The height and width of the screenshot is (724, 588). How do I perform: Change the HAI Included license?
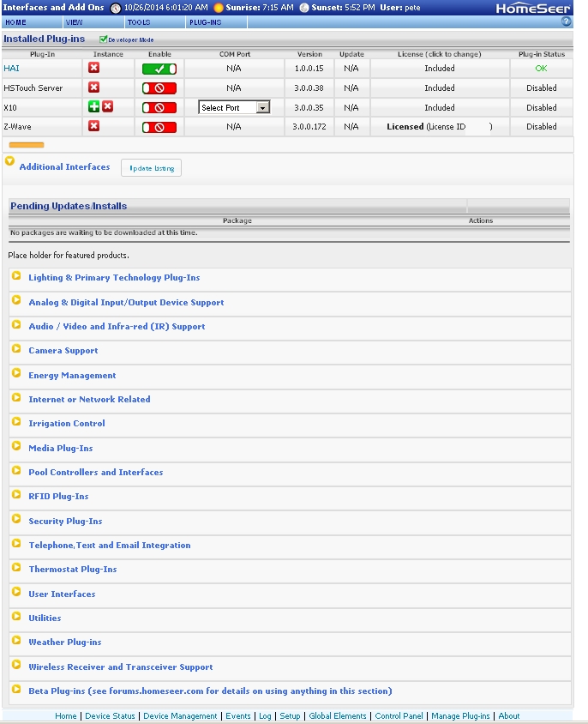coord(440,69)
